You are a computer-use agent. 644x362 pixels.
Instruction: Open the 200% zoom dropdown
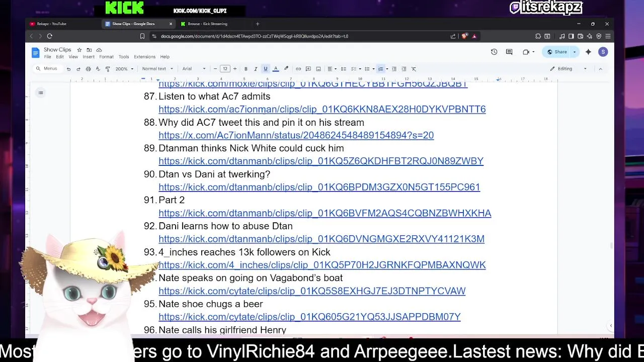[x=124, y=69]
